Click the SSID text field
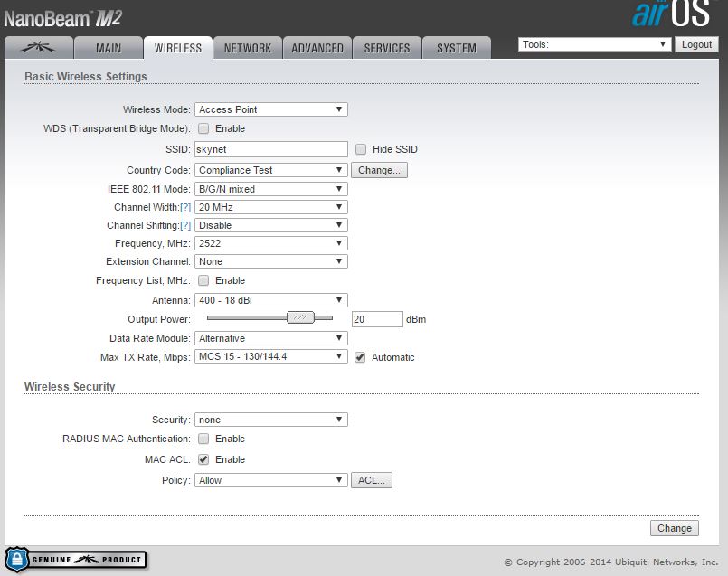The width and height of the screenshot is (728, 576). click(x=270, y=149)
